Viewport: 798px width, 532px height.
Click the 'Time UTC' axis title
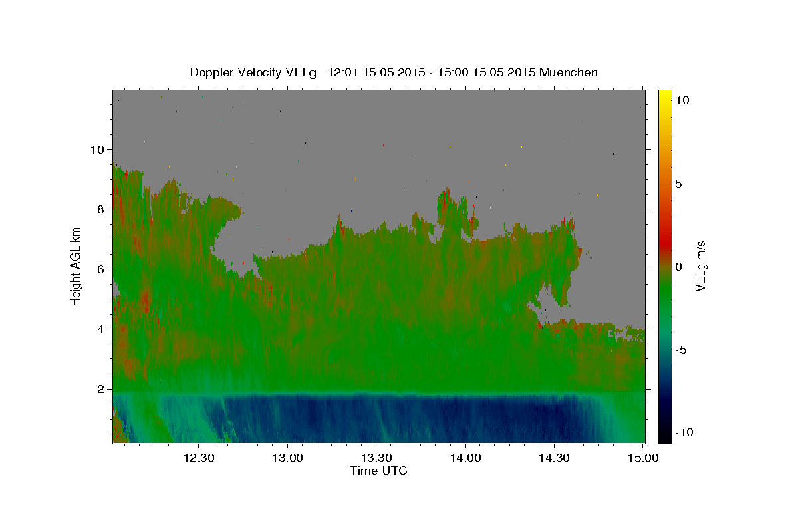[378, 471]
